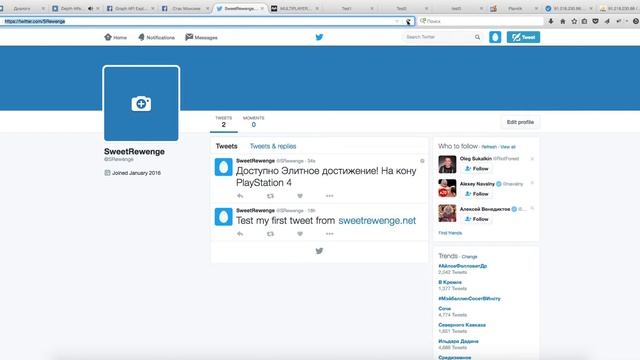Open the Северного Кавказа trend
The height and width of the screenshot is (360, 640).
[462, 325]
